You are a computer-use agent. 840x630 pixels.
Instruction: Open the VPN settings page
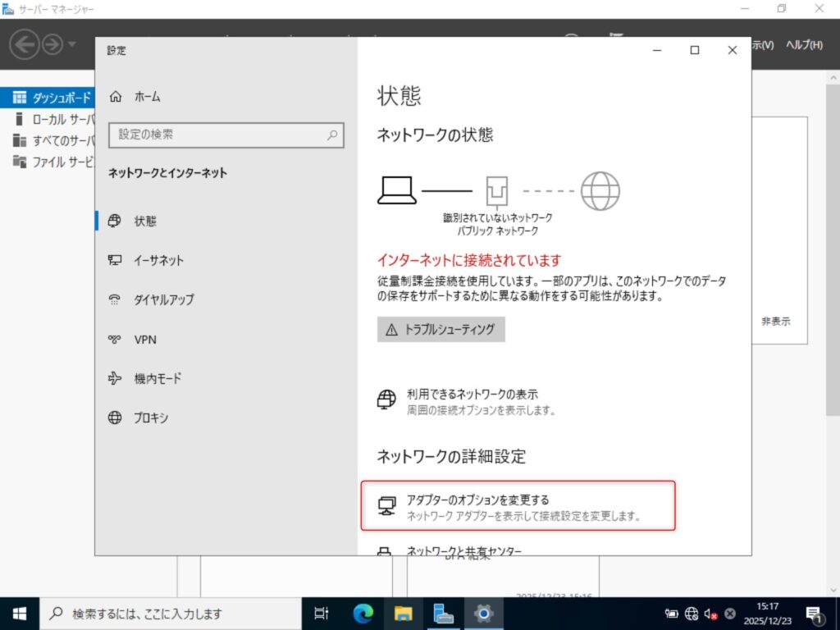(x=144, y=340)
